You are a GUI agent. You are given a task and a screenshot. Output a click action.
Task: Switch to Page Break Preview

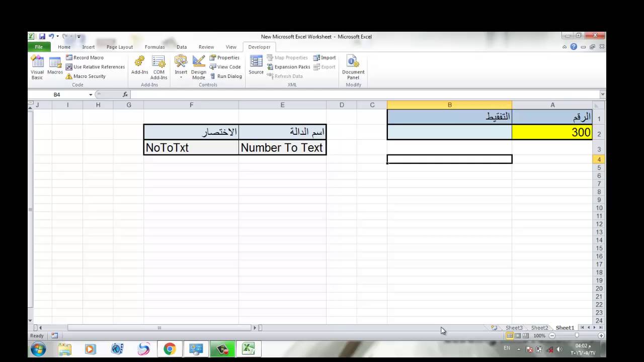pos(526,335)
